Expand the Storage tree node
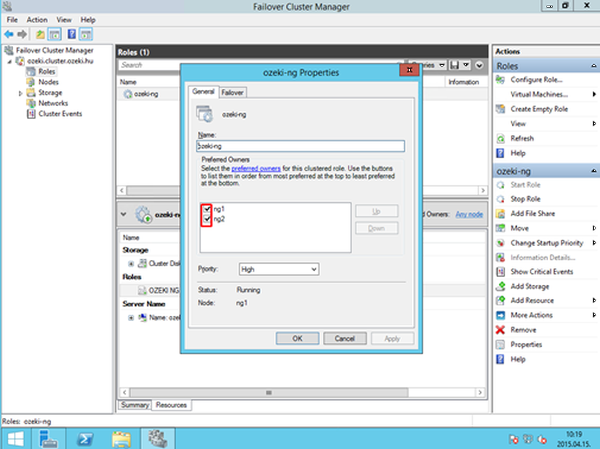This screenshot has height=449, width=600. (x=20, y=93)
